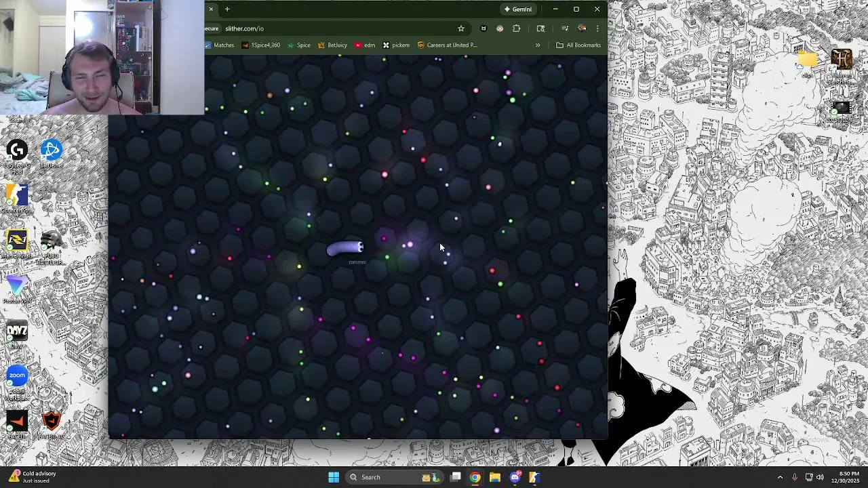Open Logitech G HUB desktop icon

pos(17,154)
